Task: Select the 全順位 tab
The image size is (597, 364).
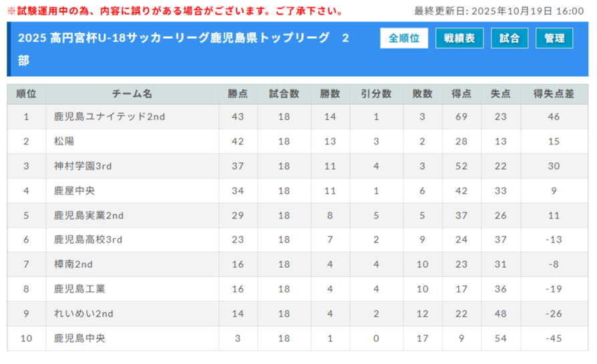Action: tap(404, 39)
